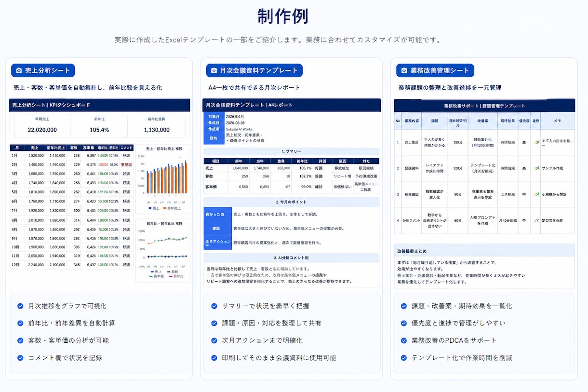Click the 次月アクション label in the meeting template

pyautogui.click(x=218, y=242)
